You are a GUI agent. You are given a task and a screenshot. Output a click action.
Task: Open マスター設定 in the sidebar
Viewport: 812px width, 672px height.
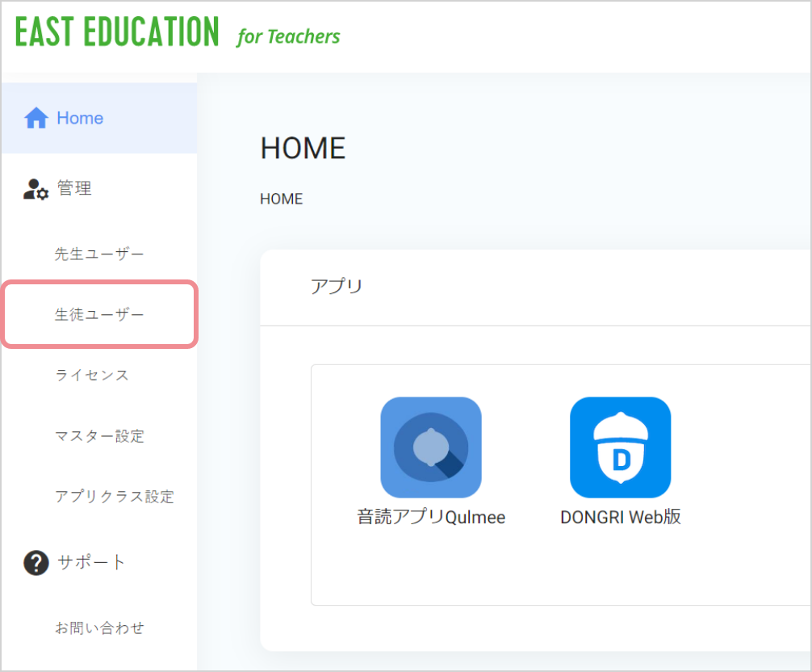click(x=99, y=435)
